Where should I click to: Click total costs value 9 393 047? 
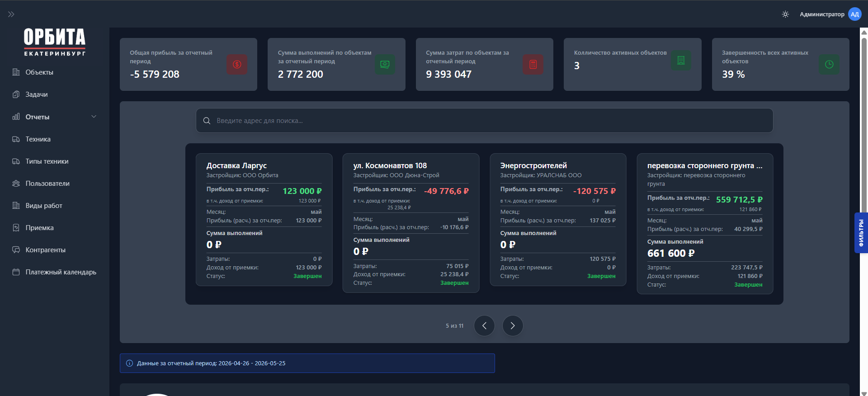[448, 74]
